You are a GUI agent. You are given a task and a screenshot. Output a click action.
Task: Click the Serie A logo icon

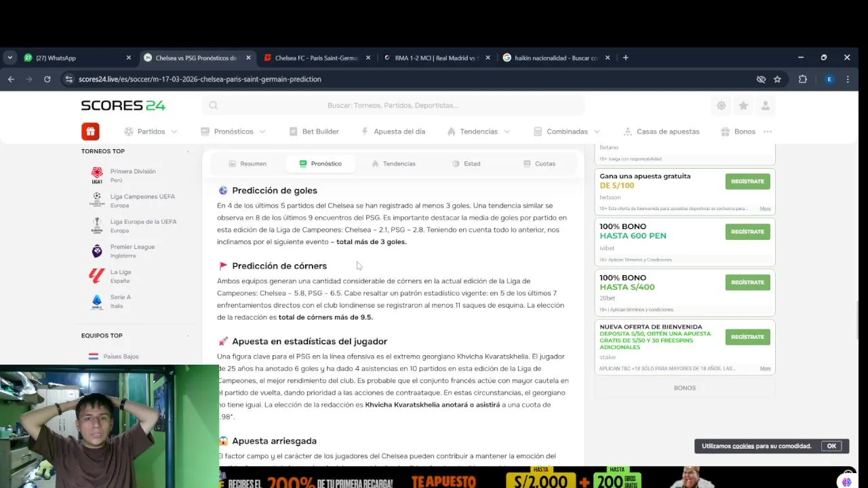pyautogui.click(x=97, y=301)
